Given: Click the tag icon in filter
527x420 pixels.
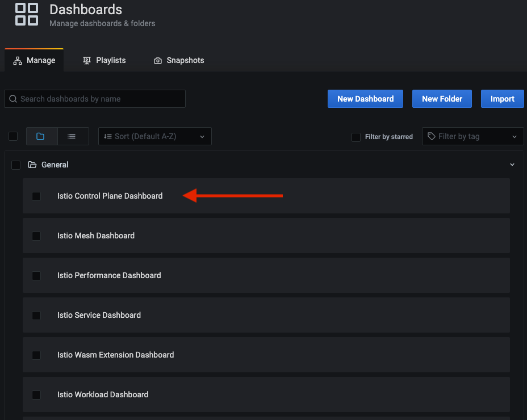Looking at the screenshot, I should 431,136.
